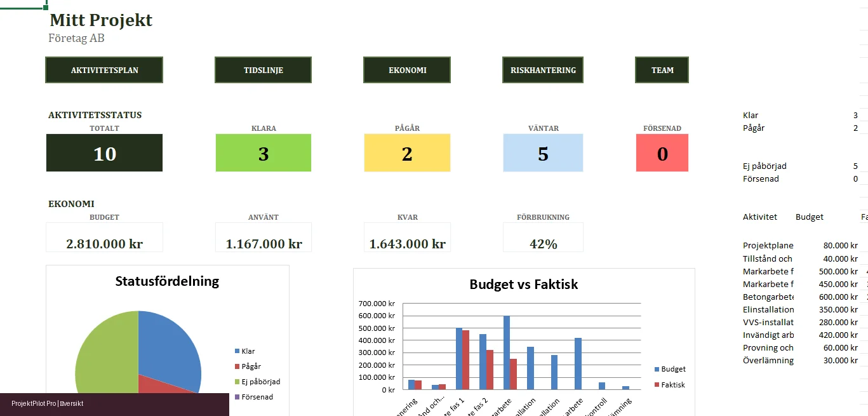The width and height of the screenshot is (868, 416).
Task: Select the red FÖRSENAD card showing 0
Action: click(662, 152)
